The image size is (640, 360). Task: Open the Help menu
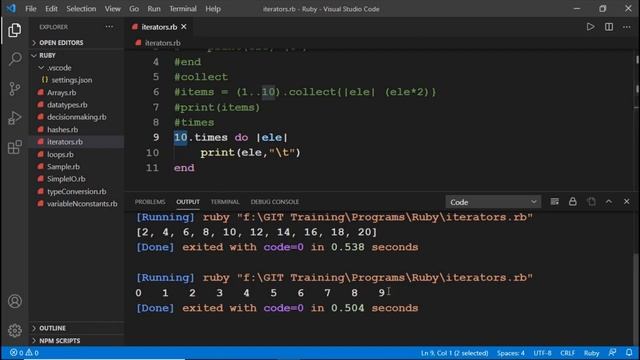coord(213,9)
